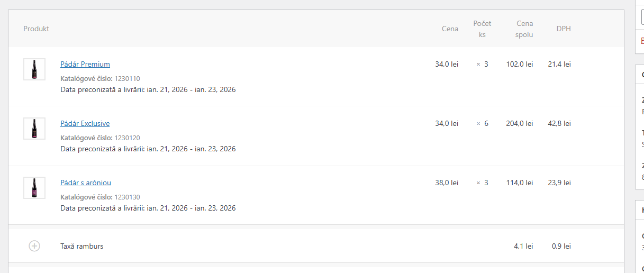Image resolution: width=644 pixels, height=273 pixels.
Task: Click the Pádár Premium bottle thumbnail
Action: pyautogui.click(x=34, y=69)
